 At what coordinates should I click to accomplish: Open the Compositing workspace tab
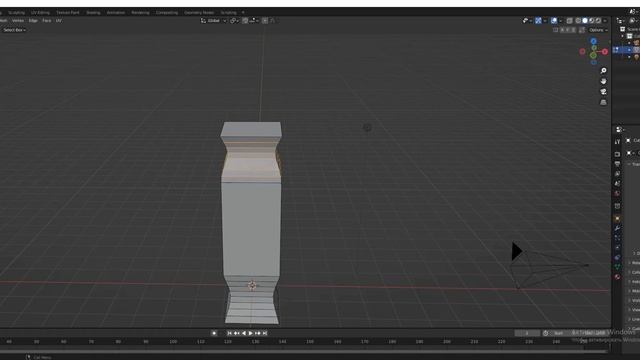pyautogui.click(x=167, y=13)
